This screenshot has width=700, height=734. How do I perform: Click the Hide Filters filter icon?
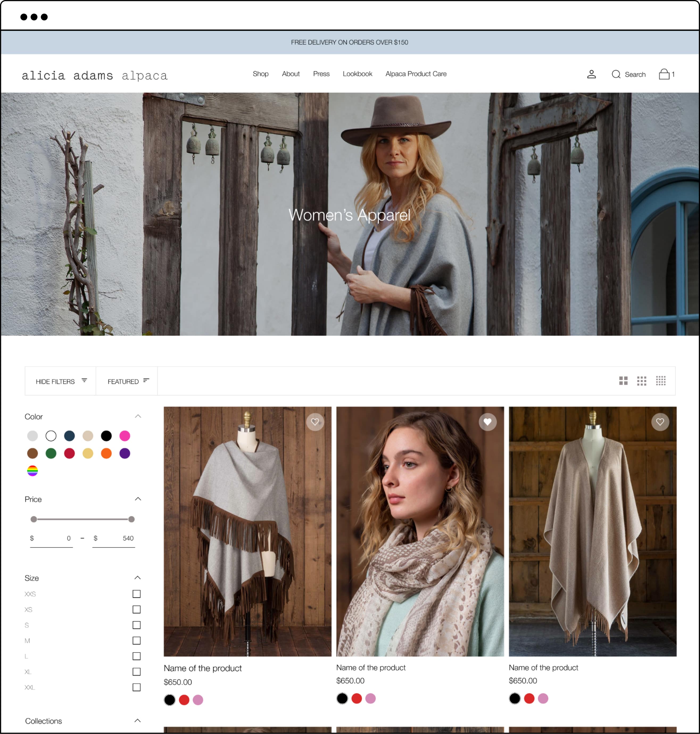[x=84, y=380]
